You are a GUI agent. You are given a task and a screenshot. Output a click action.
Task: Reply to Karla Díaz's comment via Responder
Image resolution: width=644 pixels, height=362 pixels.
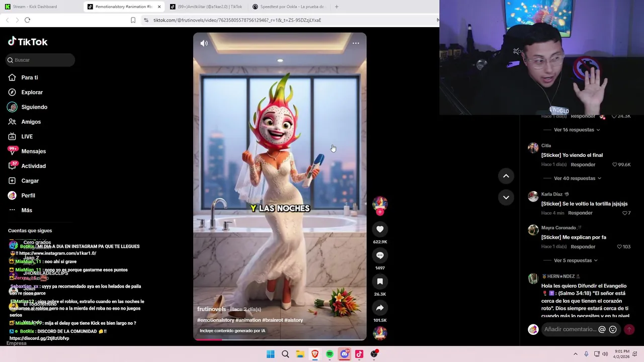580,213
